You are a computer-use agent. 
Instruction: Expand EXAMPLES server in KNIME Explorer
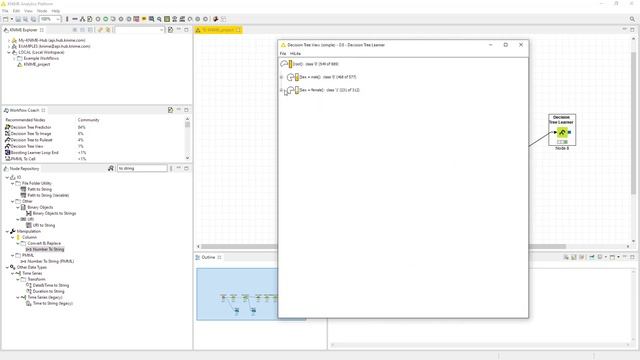pyautogui.click(x=9, y=46)
